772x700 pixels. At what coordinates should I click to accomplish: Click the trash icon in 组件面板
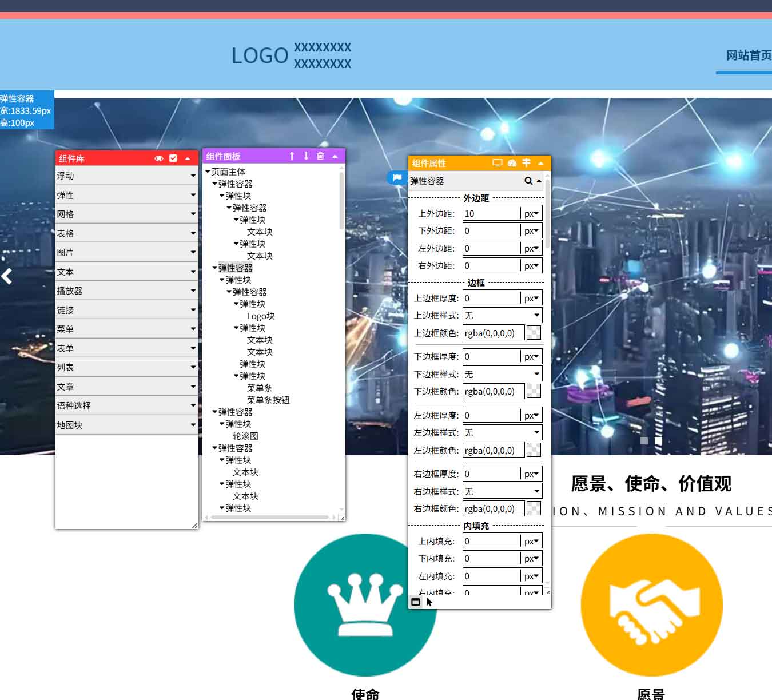pyautogui.click(x=320, y=156)
